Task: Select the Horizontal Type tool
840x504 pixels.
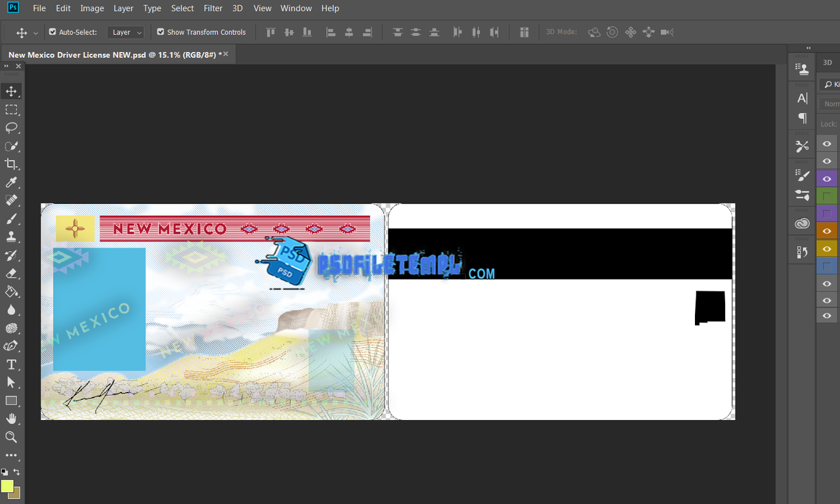Action: pyautogui.click(x=11, y=364)
